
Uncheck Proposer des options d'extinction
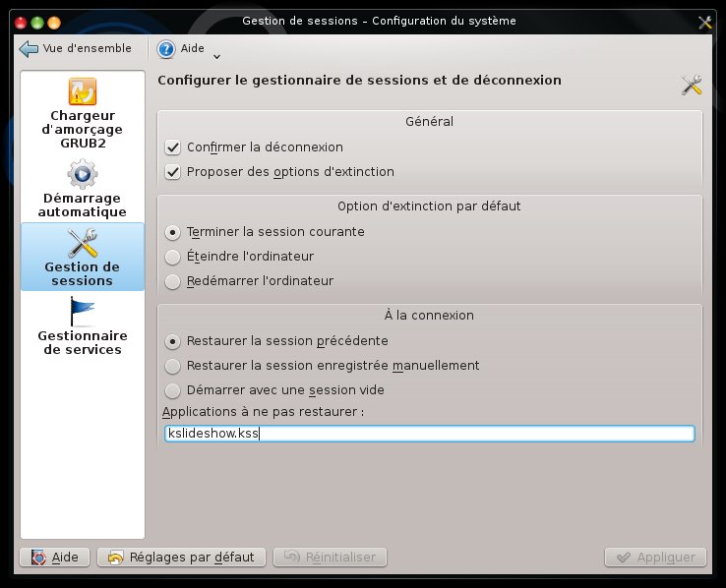click(x=173, y=172)
